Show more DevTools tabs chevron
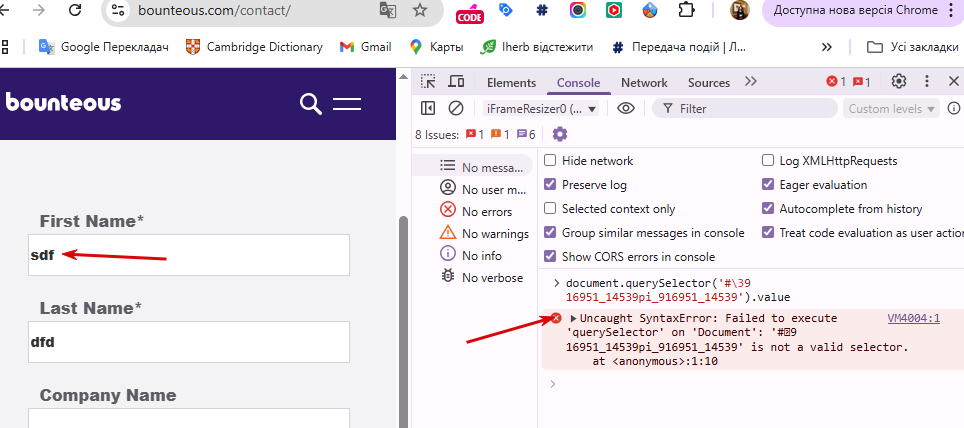Viewport: 964px width, 428px height. coord(750,82)
